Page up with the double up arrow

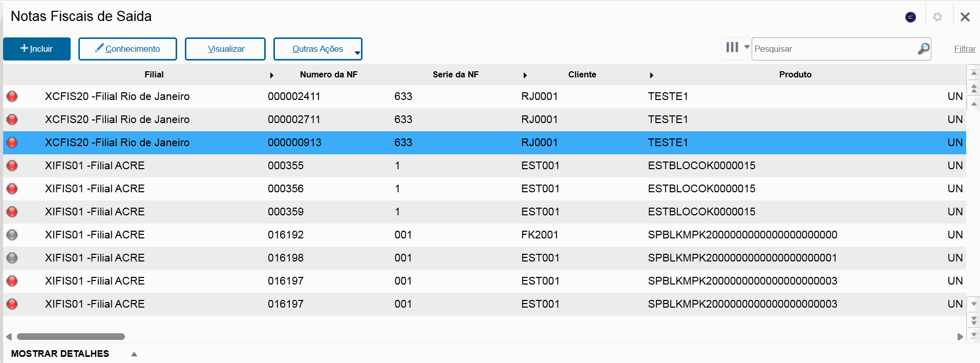974,88
